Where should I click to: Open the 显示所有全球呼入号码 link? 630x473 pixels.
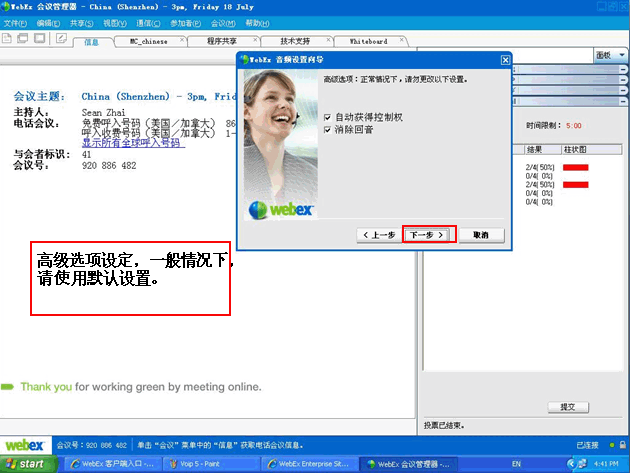133,143
